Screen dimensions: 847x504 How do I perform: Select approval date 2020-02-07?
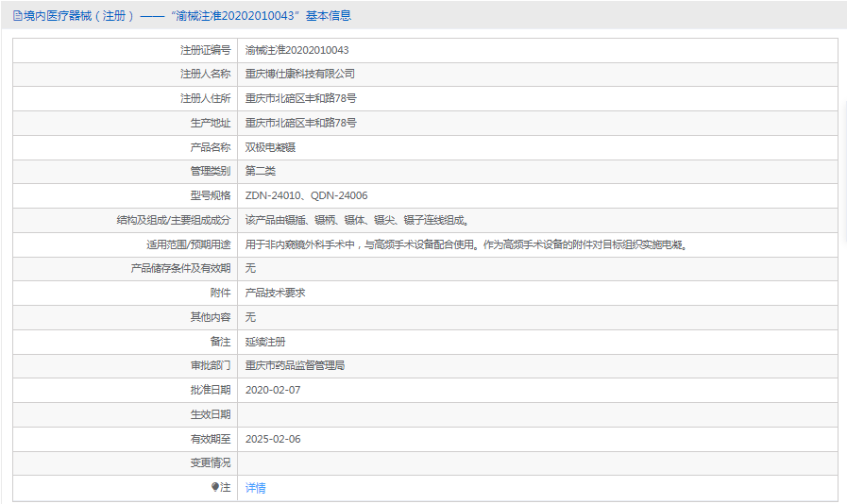(x=273, y=390)
